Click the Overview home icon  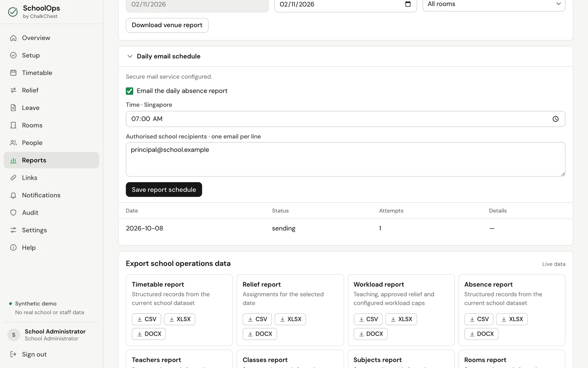13,38
